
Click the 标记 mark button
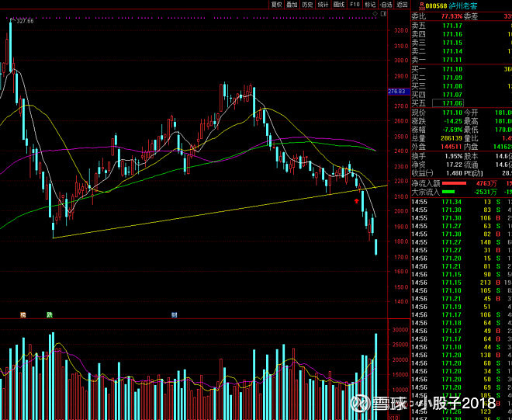[x=370, y=5]
